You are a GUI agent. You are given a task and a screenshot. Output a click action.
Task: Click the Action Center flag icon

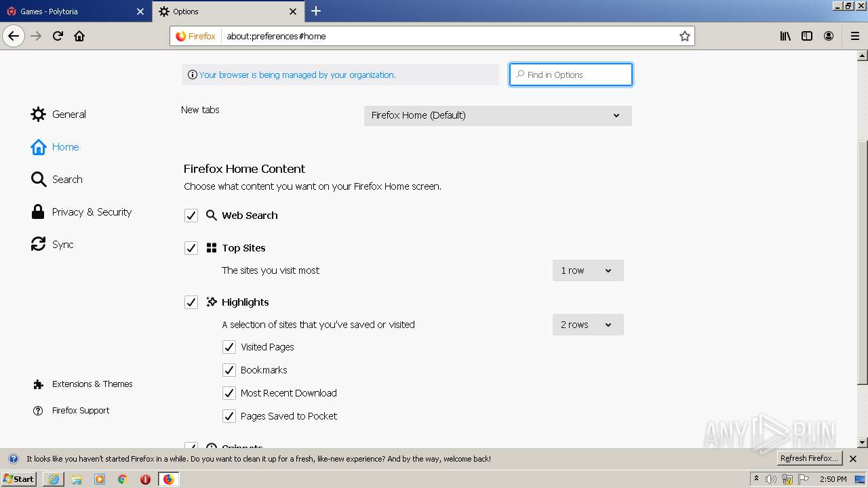click(x=804, y=479)
